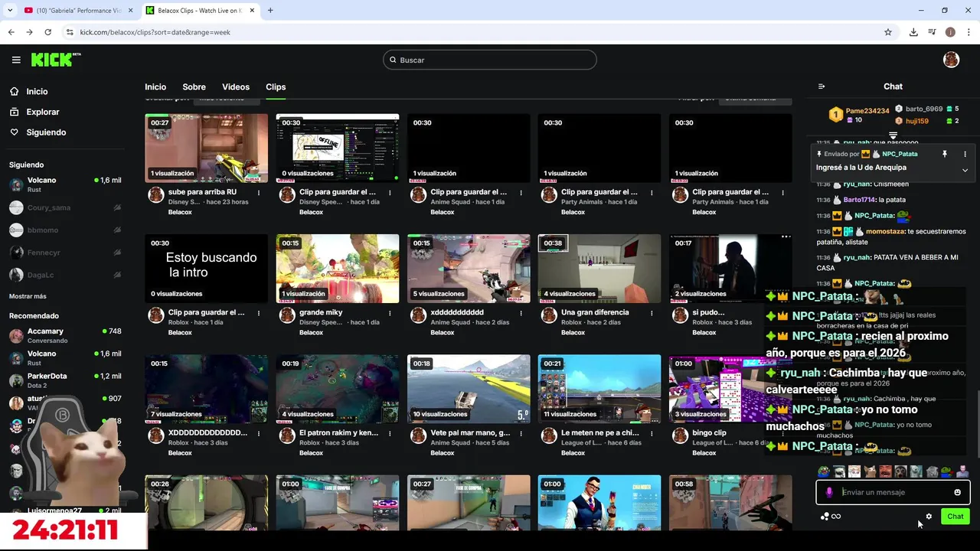
Task: Open chat settings gear
Action: (929, 517)
